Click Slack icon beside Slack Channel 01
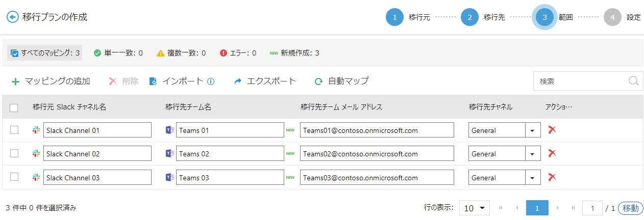The height and width of the screenshot is (220, 644). [x=36, y=130]
